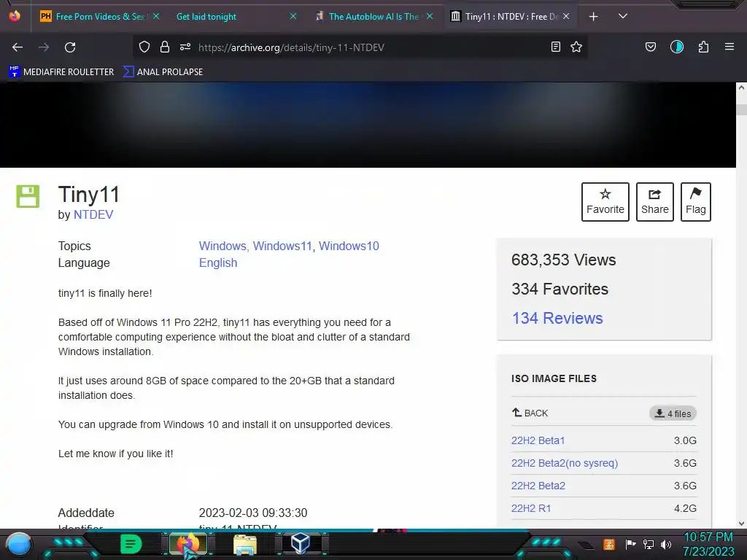
Task: Click the Share button
Action: (x=654, y=202)
